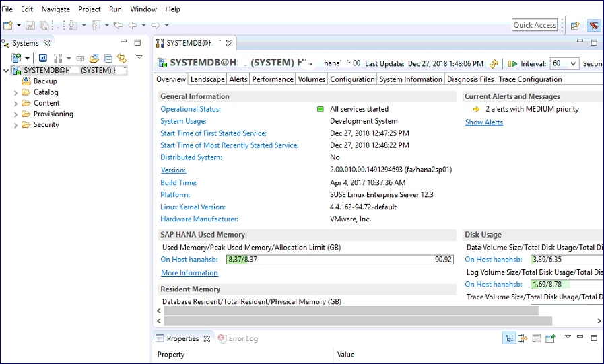Open the Help menu

tap(172, 9)
